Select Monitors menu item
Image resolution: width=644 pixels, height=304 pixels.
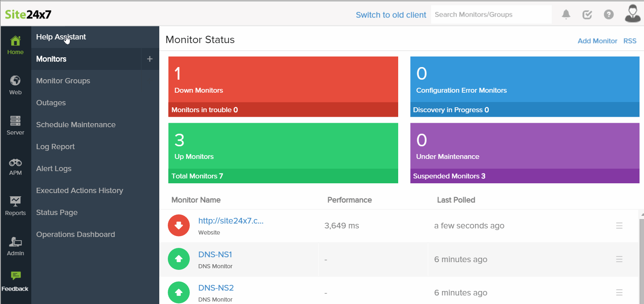86,59
